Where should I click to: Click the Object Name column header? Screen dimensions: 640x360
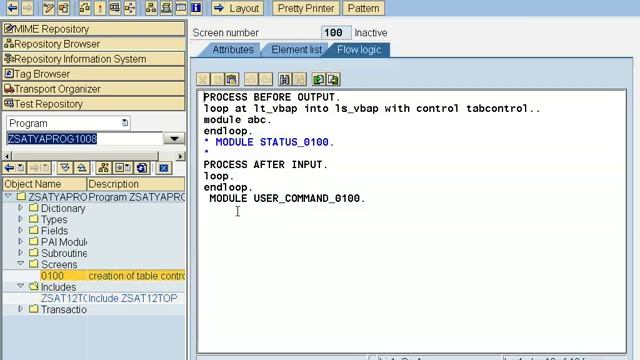tap(44, 184)
